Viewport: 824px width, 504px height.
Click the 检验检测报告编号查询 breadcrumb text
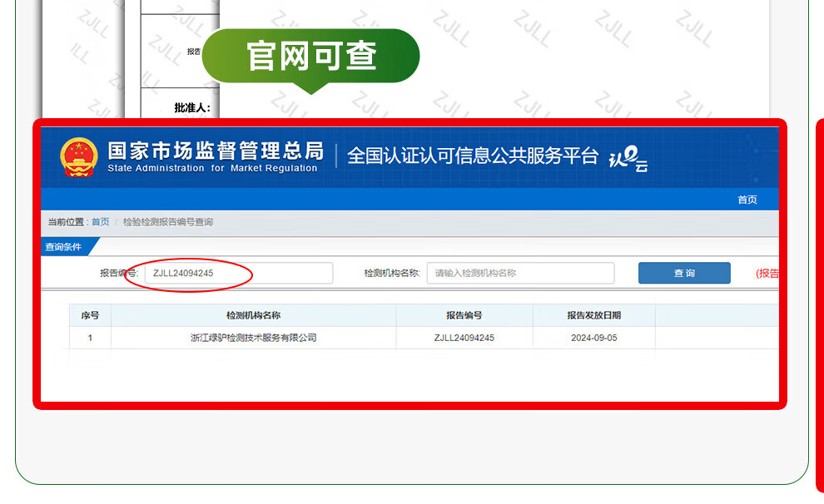167,222
